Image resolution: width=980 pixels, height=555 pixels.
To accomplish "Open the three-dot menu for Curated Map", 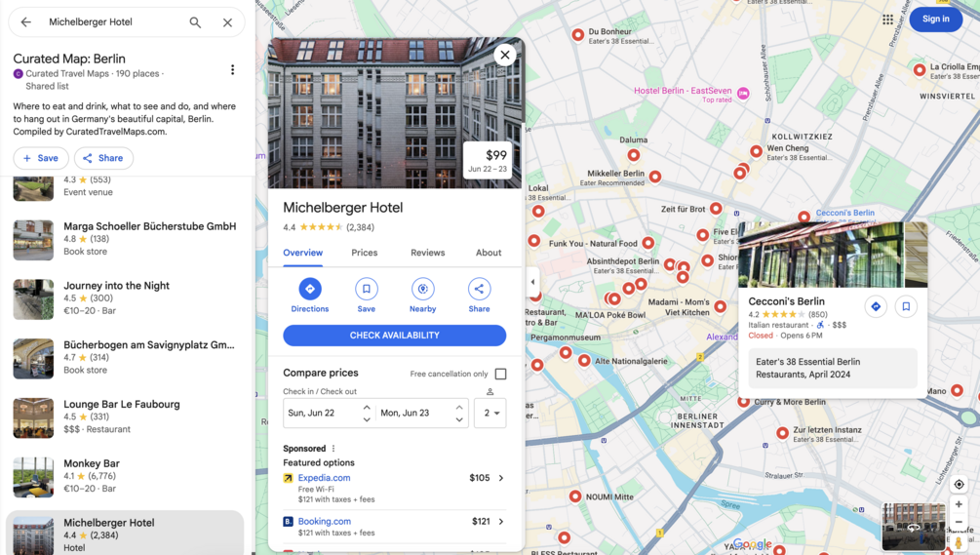I will [x=232, y=69].
